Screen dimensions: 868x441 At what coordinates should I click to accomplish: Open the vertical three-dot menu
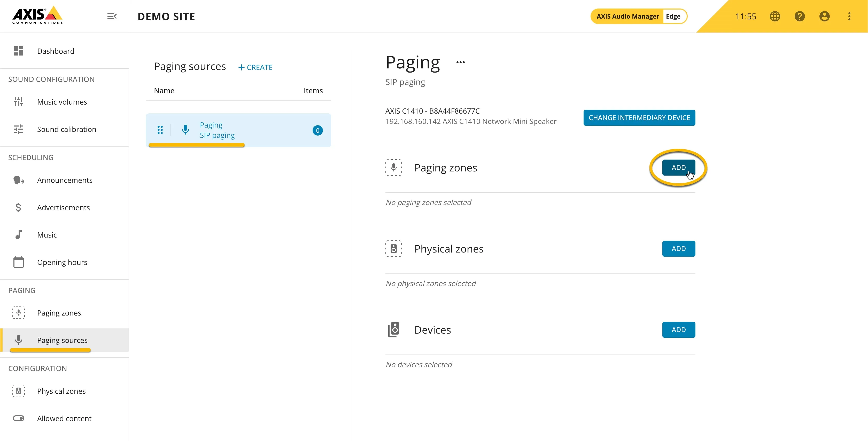[849, 16]
